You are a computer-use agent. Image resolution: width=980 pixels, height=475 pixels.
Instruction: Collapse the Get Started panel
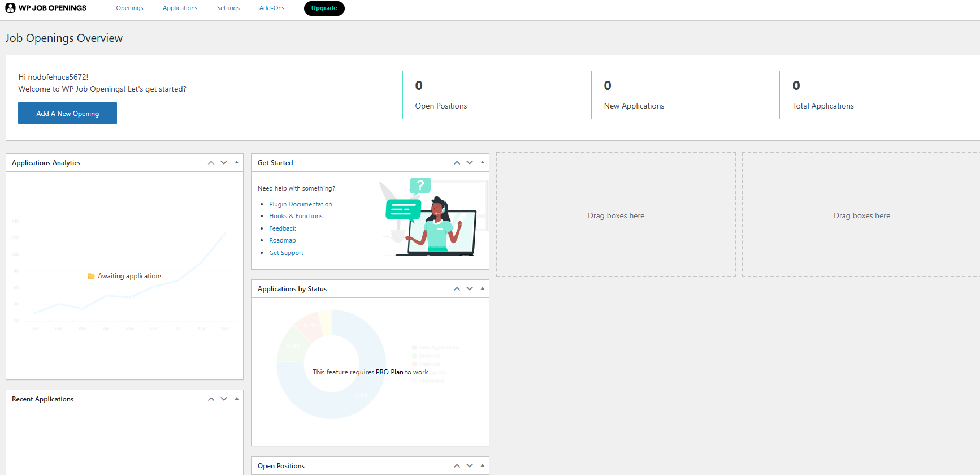click(483, 162)
